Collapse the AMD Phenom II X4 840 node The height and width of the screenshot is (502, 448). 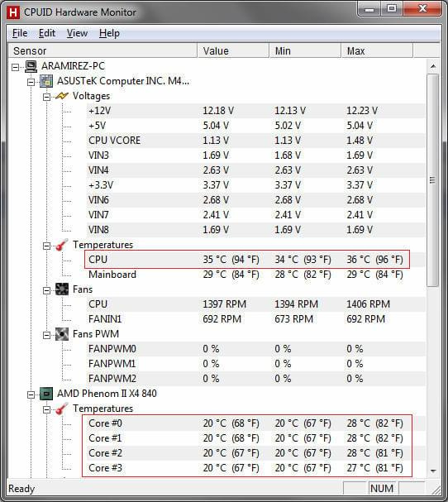31,394
